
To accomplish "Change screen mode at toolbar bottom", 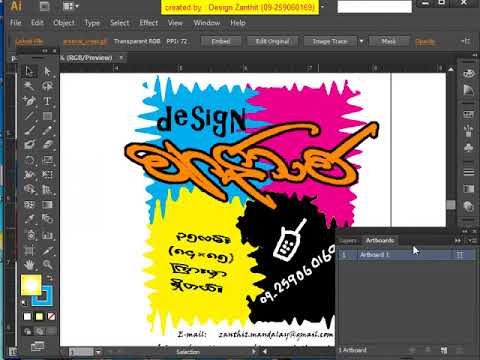I will pos(38,346).
